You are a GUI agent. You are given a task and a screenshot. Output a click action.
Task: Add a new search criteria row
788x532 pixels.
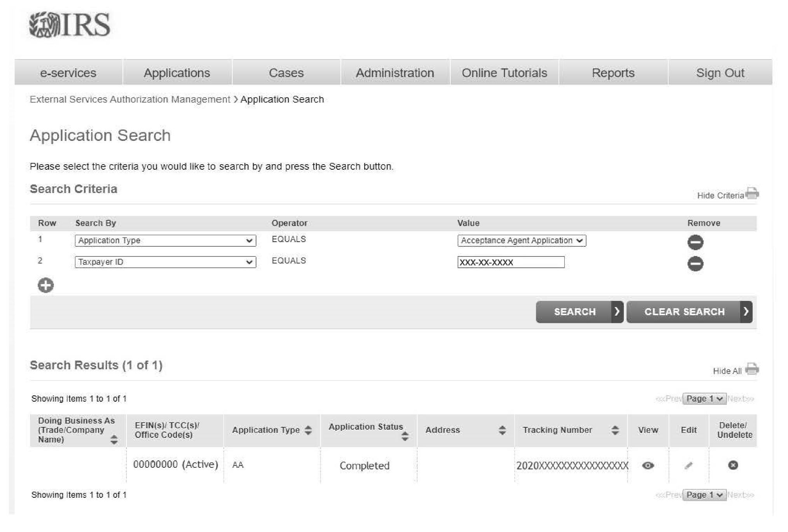tap(46, 285)
